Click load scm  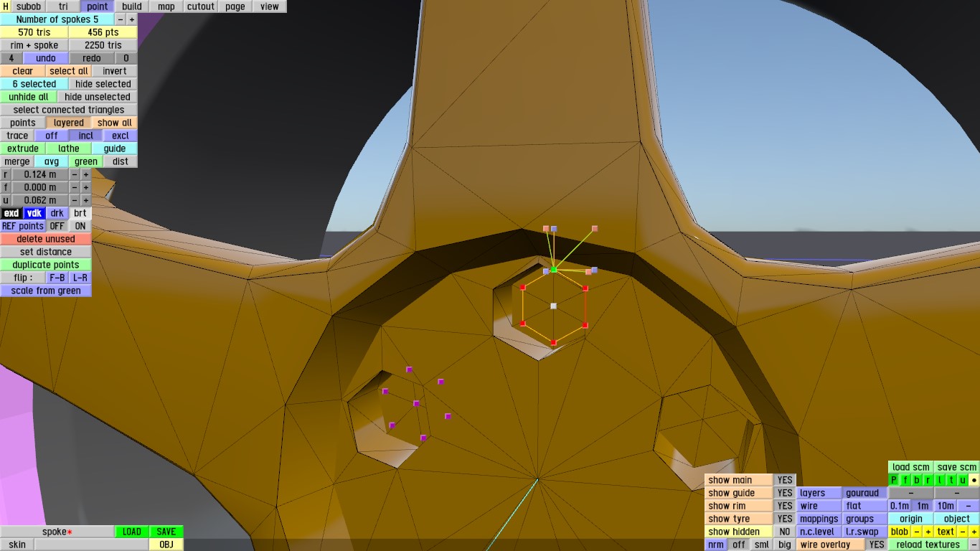[x=911, y=467]
